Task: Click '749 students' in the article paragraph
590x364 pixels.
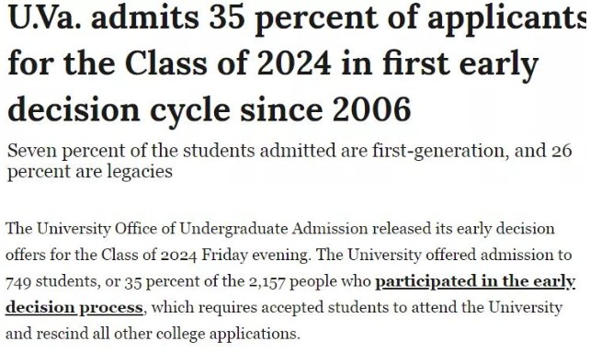Action: [53, 281]
